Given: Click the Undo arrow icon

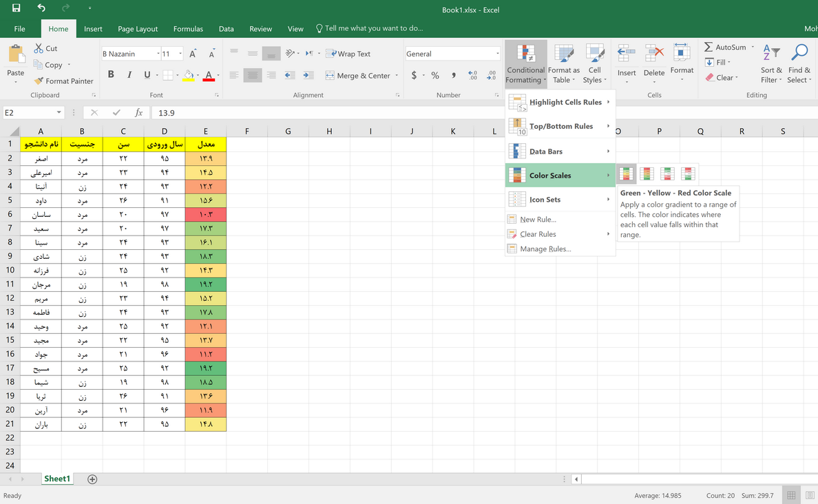Looking at the screenshot, I should click(41, 8).
